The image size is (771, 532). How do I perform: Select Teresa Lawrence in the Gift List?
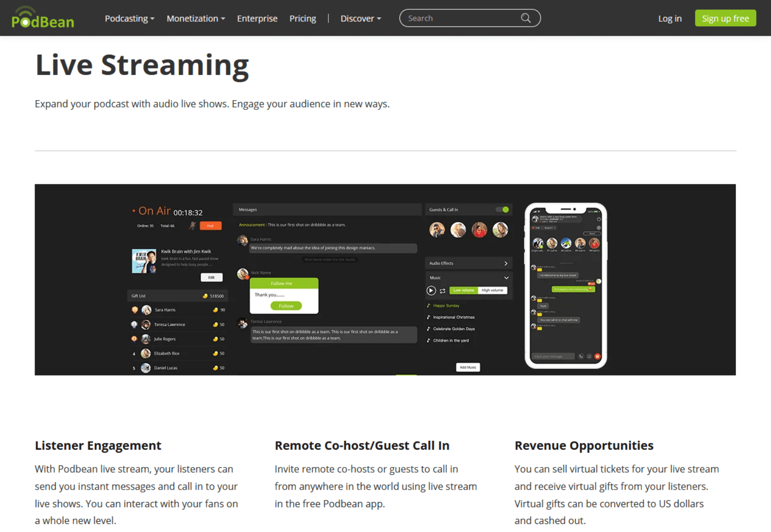coord(178,324)
